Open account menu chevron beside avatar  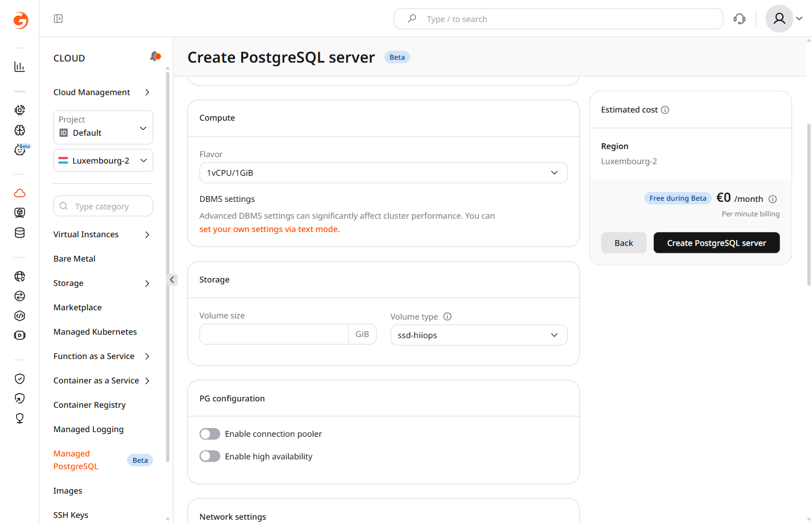coord(799,19)
